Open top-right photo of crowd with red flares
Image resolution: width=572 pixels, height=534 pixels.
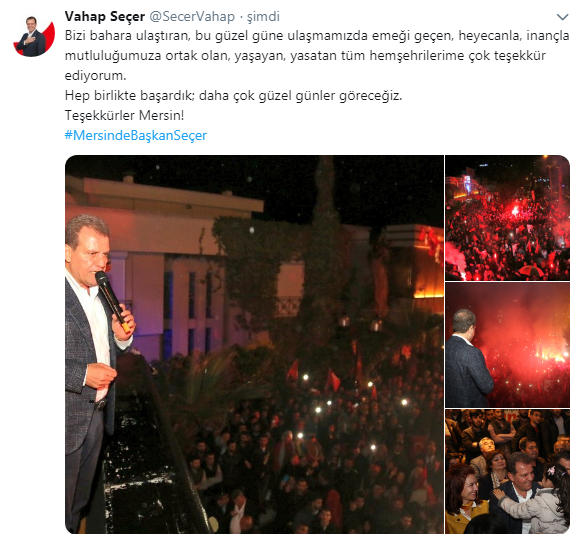tap(507, 218)
